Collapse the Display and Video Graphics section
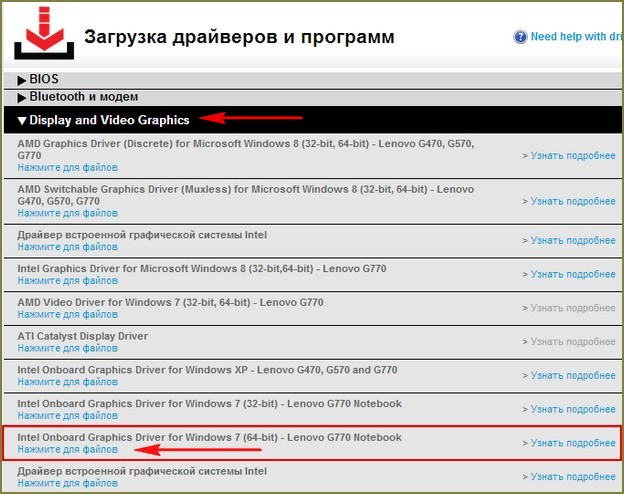The height and width of the screenshot is (494, 624). (108, 120)
